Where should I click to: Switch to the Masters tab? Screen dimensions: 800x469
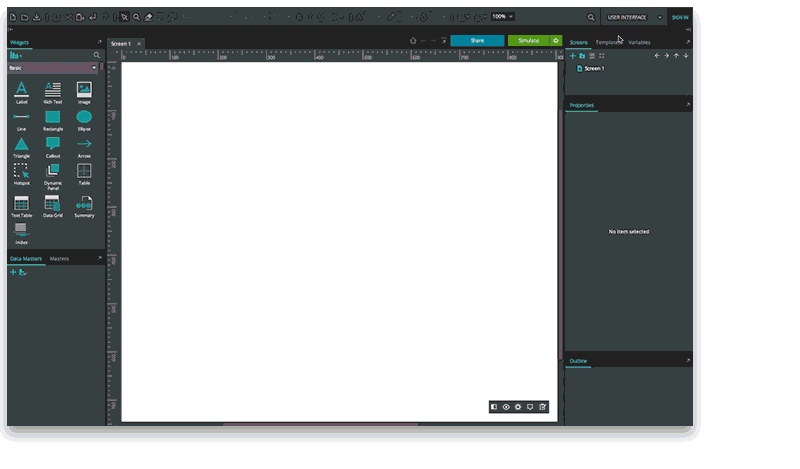59,259
